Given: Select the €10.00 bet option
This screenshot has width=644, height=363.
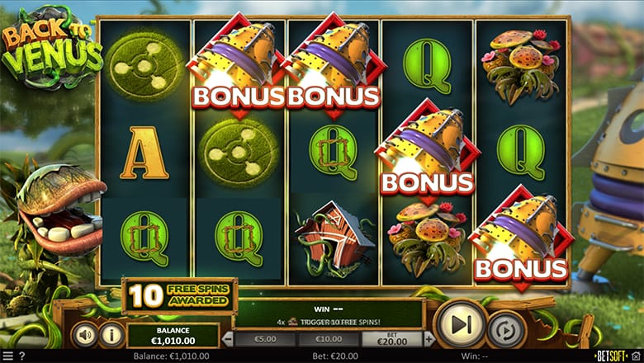Looking at the screenshot, I should (329, 339).
